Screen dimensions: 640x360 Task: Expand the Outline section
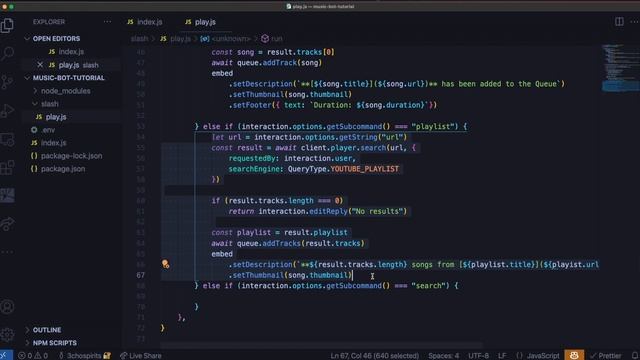point(47,329)
